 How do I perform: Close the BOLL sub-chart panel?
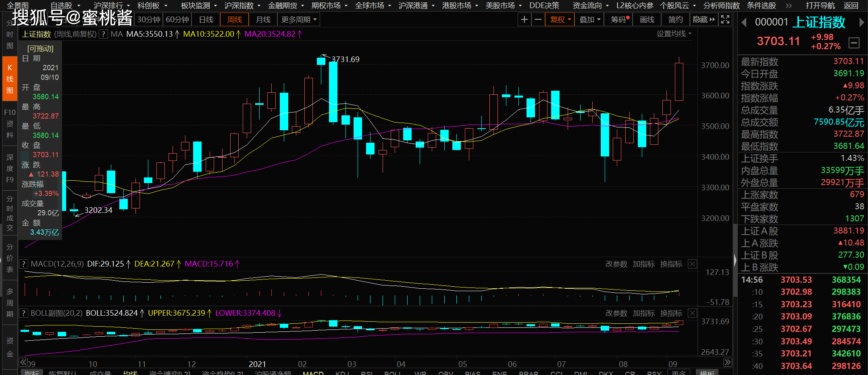[692, 313]
